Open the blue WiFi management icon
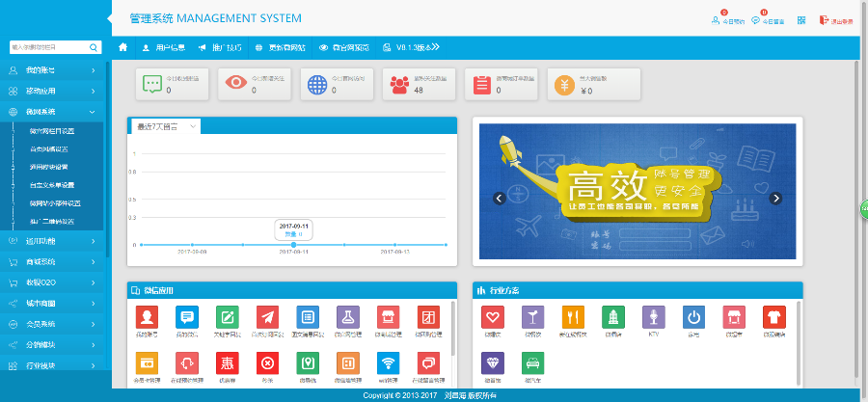 [x=387, y=362]
